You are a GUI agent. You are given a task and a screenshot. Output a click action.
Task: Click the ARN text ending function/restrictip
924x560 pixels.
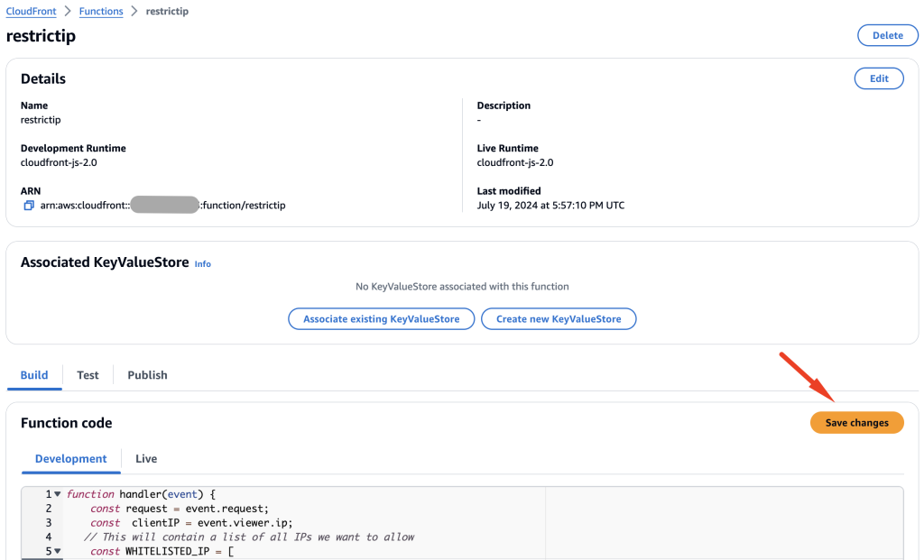(x=162, y=205)
